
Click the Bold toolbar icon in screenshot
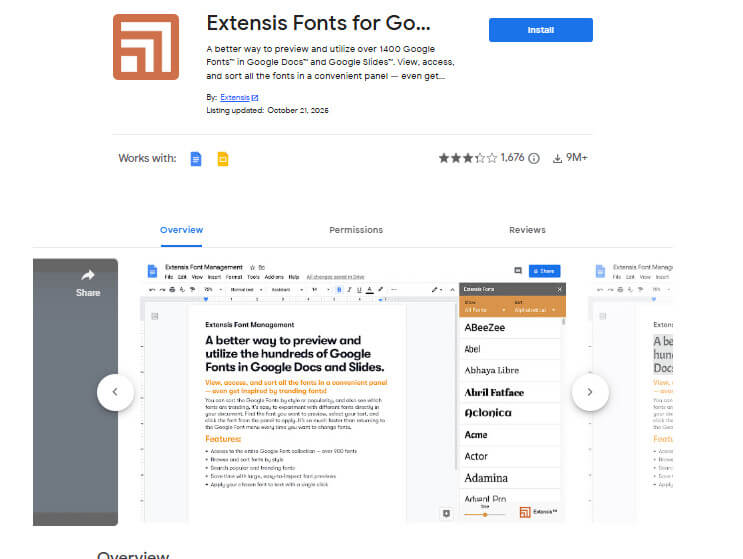click(339, 289)
